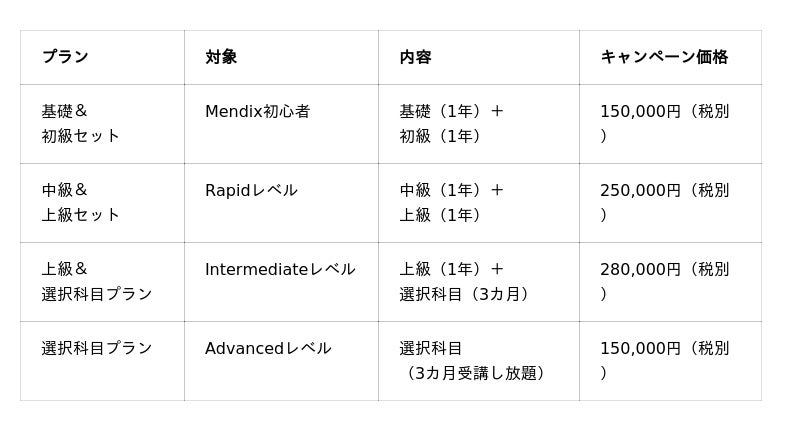Select the 上級＆選択科目プラン plan cell

103,282
